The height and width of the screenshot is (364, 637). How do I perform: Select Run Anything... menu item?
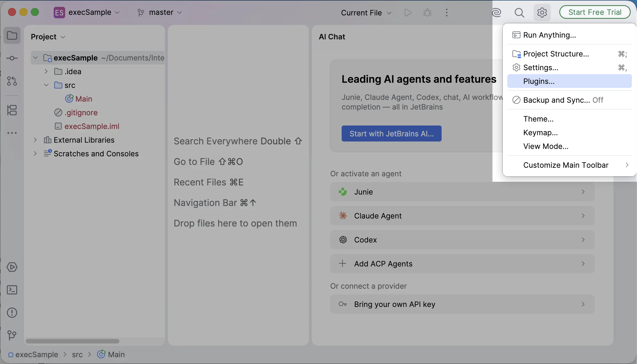(x=569, y=35)
